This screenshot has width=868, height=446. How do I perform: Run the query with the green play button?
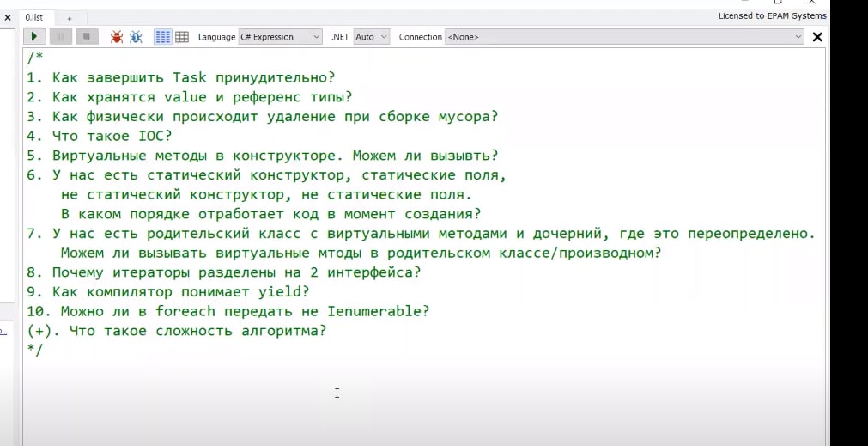pos(33,37)
